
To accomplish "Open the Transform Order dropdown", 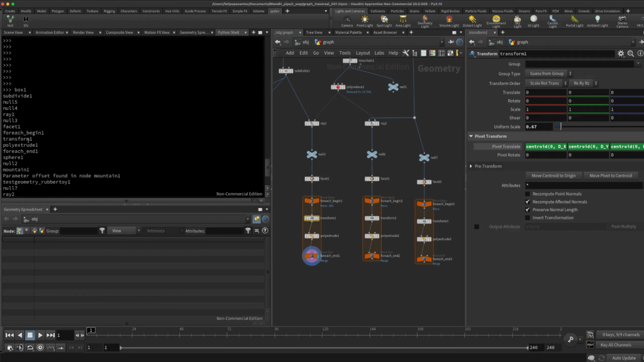I will (546, 83).
